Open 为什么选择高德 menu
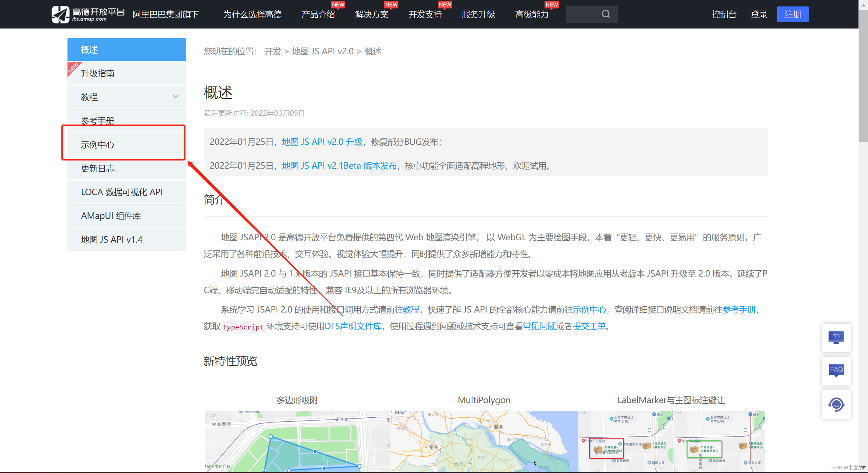The image size is (868, 473). pyautogui.click(x=252, y=14)
